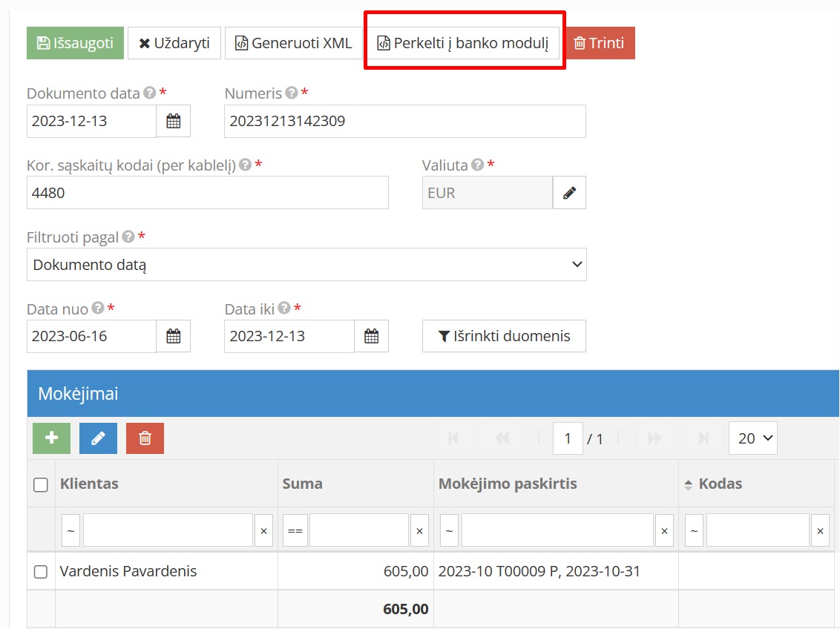The image size is (840, 629).
Task: Click the pencil icon beside Valiuta field
Action: tap(569, 193)
